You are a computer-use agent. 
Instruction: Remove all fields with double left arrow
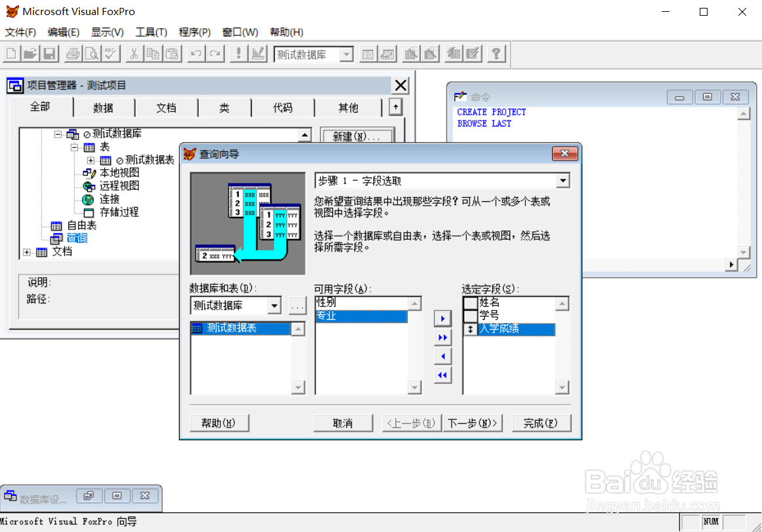(x=442, y=375)
